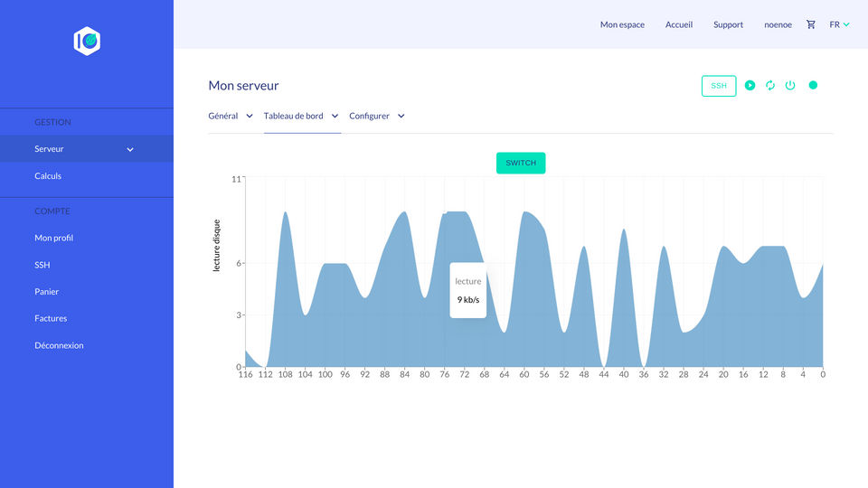This screenshot has height=488, width=868.
Task: Click Déconnexion to log out
Action: click(59, 345)
